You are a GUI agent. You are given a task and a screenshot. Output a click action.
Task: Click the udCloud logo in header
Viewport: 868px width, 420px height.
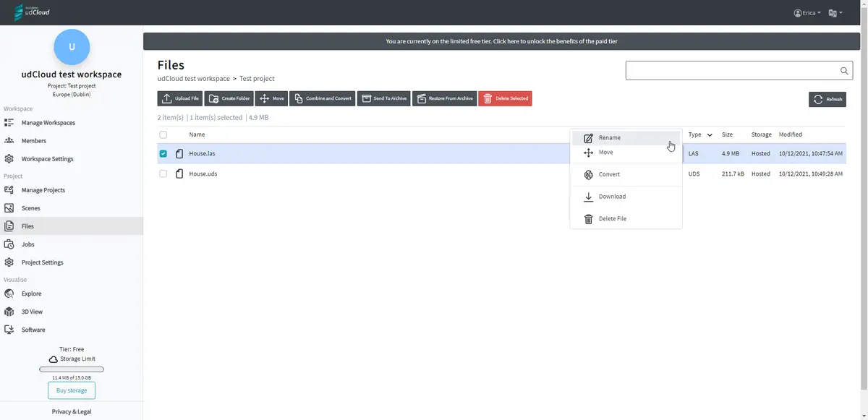click(x=33, y=12)
